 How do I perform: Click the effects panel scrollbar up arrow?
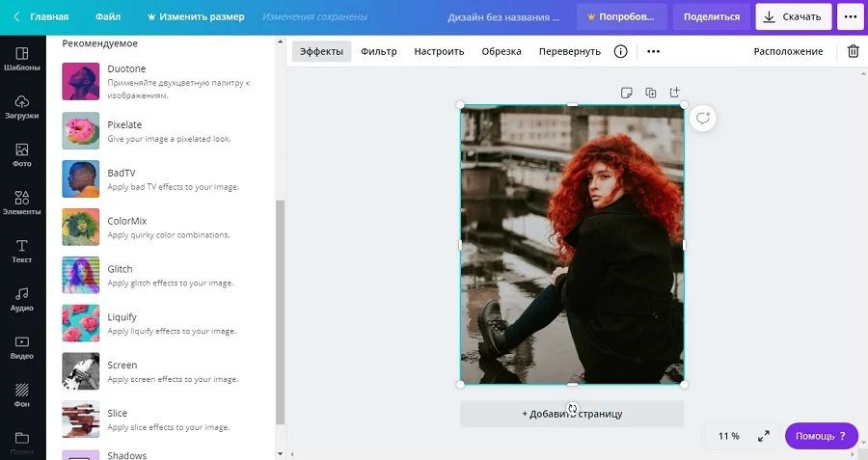pyautogui.click(x=280, y=41)
